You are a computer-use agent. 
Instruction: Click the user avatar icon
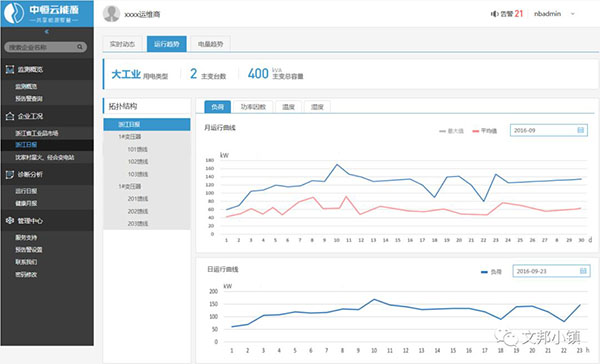tap(111, 14)
